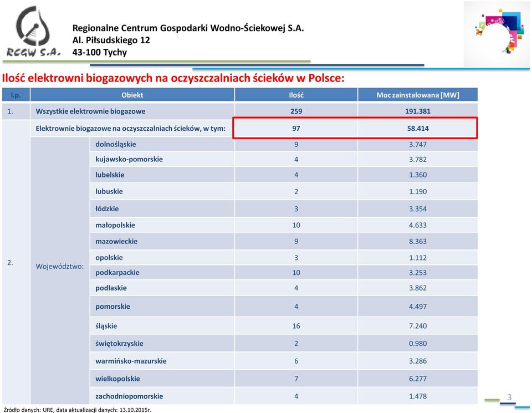This screenshot has width=532, height=413.
Task: Click the 'Ilość' column header
Action: 296,95
